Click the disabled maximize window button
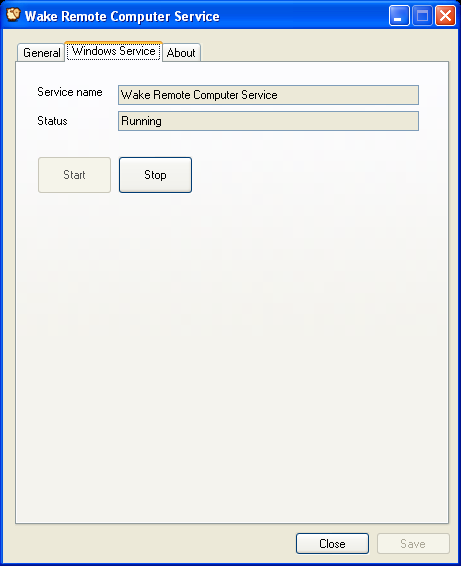 pos(422,16)
